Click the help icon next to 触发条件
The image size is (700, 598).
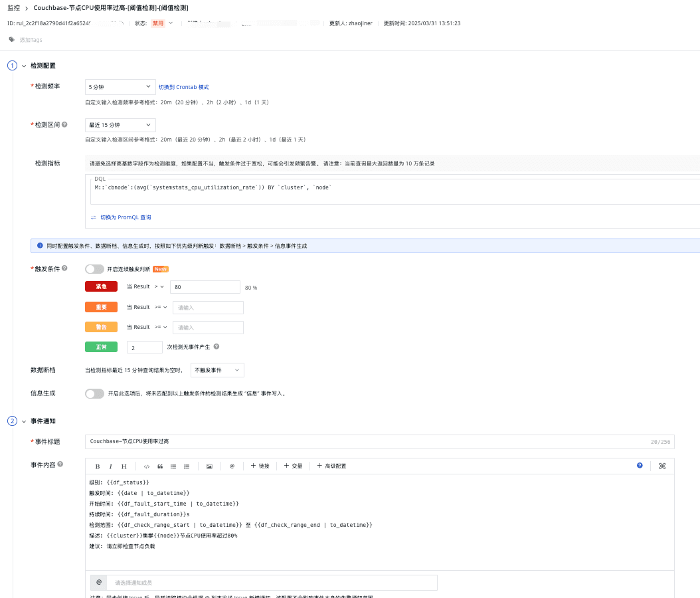coord(64,268)
